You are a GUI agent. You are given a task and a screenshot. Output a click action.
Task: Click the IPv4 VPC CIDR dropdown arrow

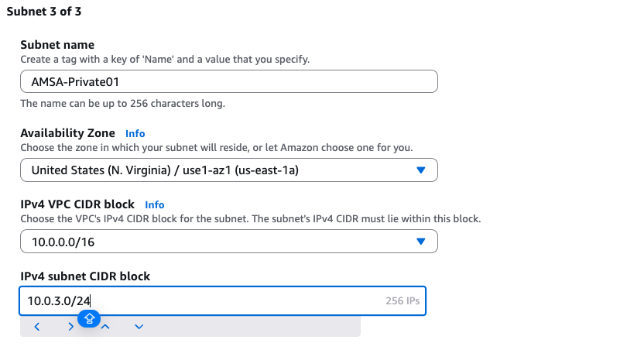coord(421,242)
